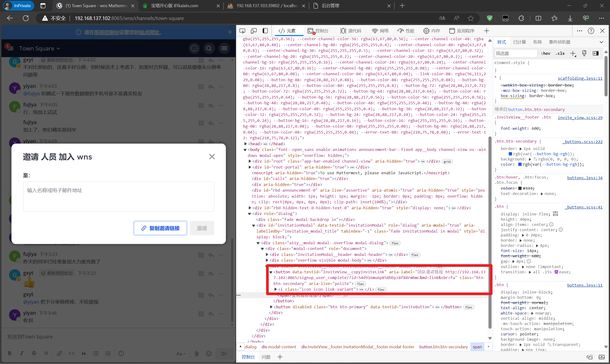Toggle the .cls class editor
This screenshot has height=364, width=610.
pos(560,54)
